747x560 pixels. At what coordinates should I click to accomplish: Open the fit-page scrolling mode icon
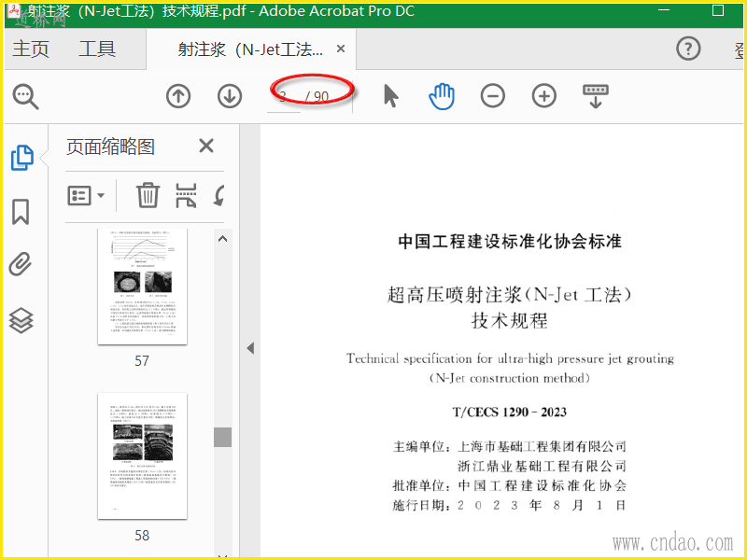point(596,96)
